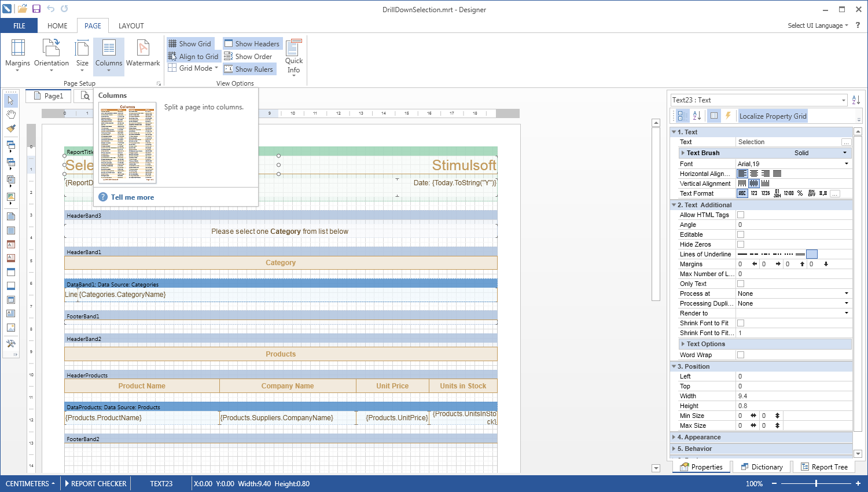This screenshot has width=868, height=492.
Task: Choose the Image component from the toolbox
Action: (10, 328)
